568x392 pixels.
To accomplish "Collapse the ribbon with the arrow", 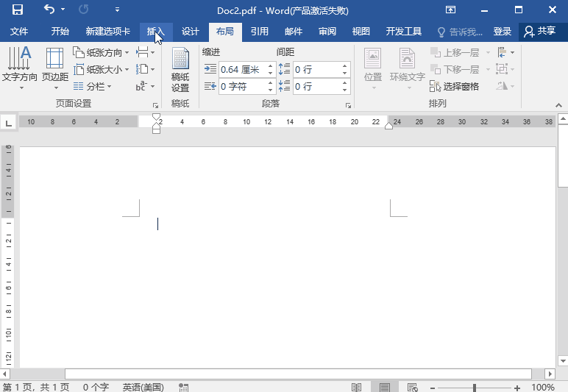I will point(558,105).
